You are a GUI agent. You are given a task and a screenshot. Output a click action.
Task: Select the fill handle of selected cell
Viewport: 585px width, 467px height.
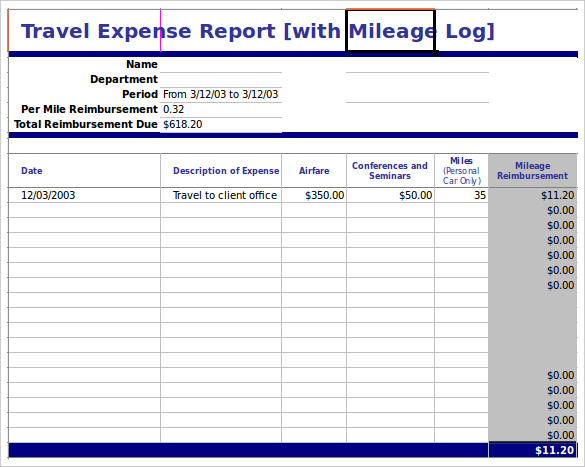tap(435, 53)
